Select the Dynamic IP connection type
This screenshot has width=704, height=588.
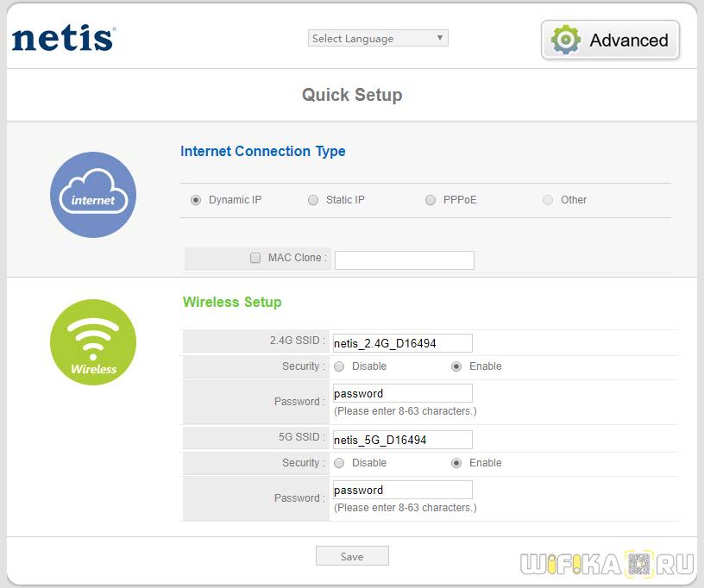196,200
